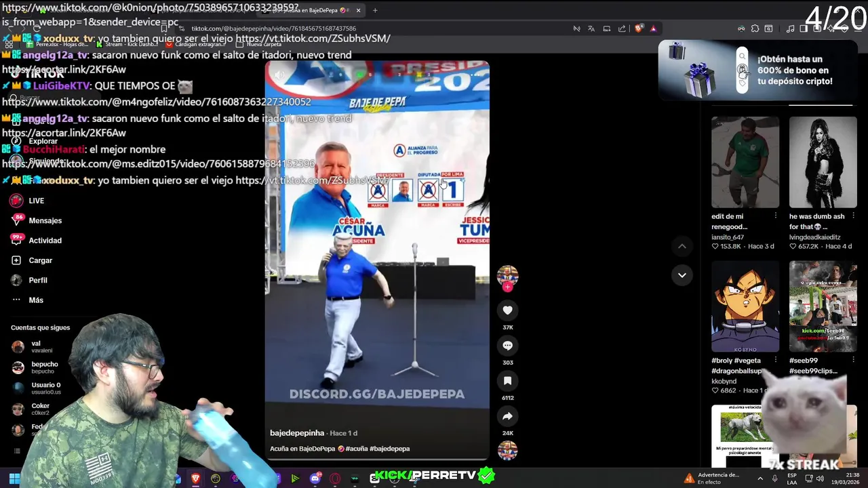Open 'he was dumb ash for that' thumbnail

[823, 162]
